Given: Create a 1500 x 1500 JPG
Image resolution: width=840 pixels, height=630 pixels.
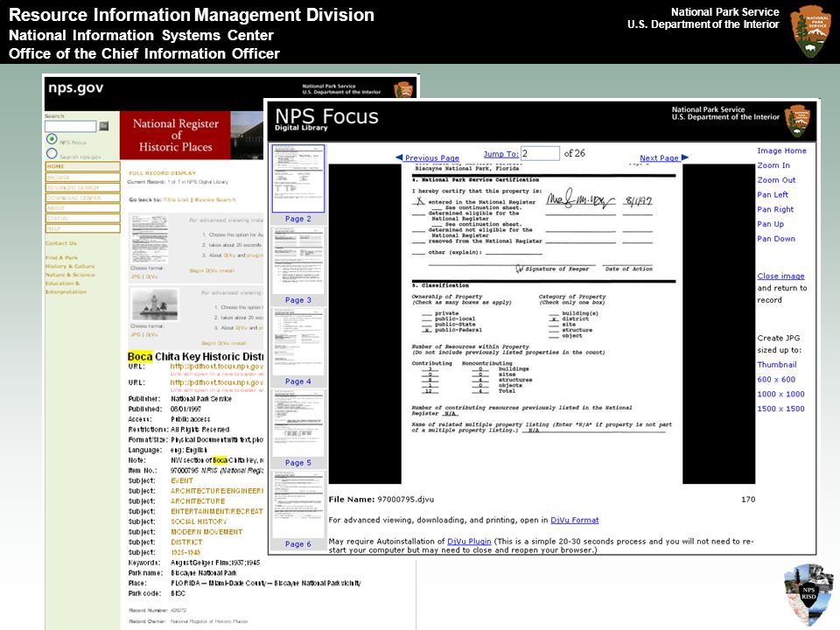Looking at the screenshot, I should 780,409.
